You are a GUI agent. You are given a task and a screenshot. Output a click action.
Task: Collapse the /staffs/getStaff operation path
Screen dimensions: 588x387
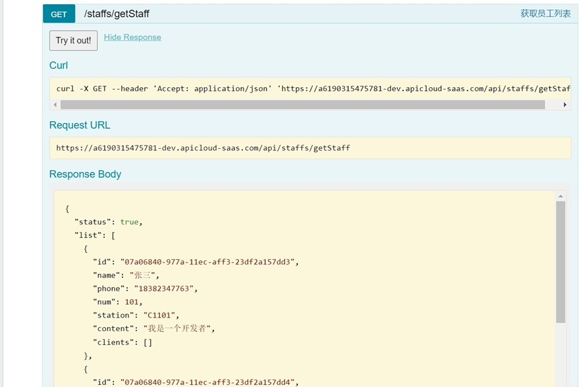pyautogui.click(x=116, y=14)
